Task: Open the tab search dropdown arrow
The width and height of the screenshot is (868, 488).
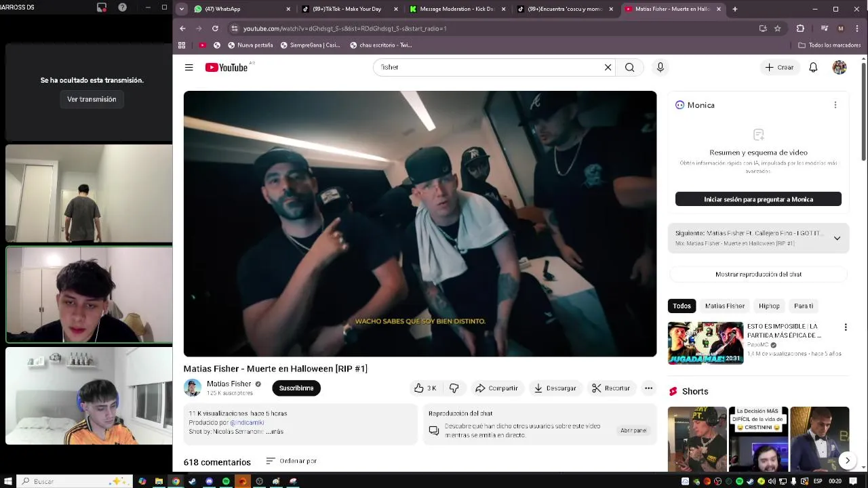Action: (182, 9)
